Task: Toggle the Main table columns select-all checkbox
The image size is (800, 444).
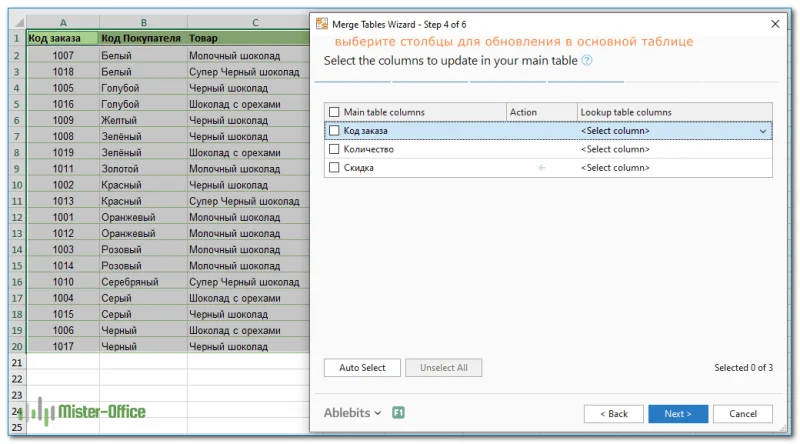Action: [x=334, y=112]
